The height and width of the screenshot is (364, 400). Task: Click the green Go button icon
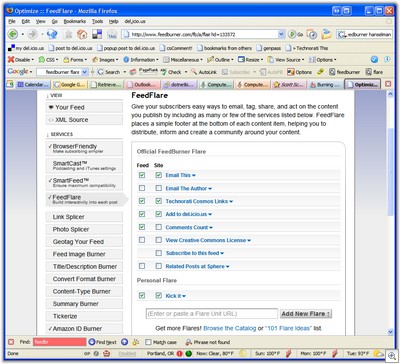tap(292, 34)
